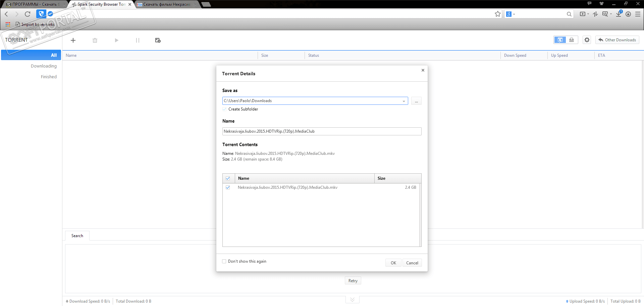The image size is (644, 306).
Task: Click the blue verified checkmark badge
Action: (50, 14)
